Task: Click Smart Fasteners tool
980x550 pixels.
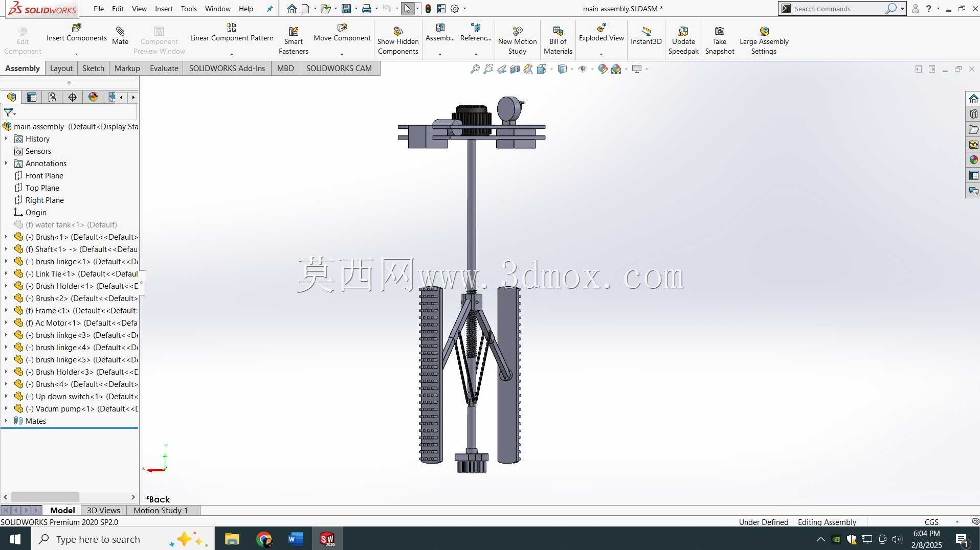Action: pos(294,40)
